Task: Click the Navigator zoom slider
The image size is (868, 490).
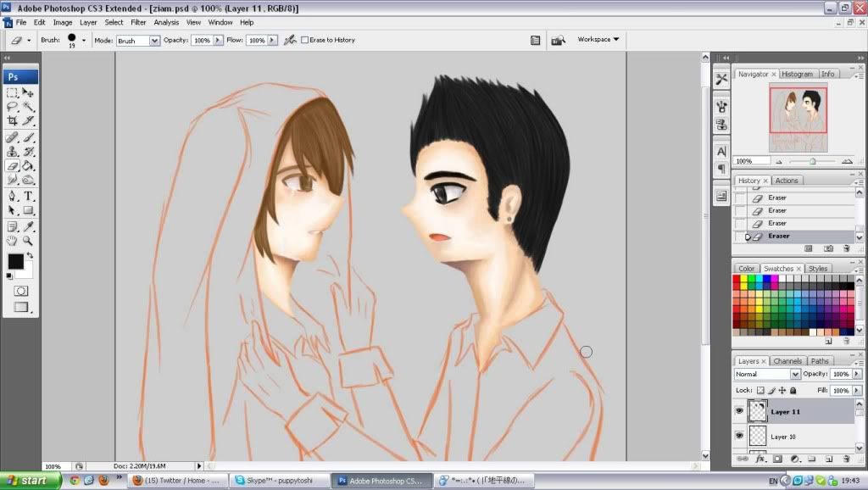Action: click(812, 161)
